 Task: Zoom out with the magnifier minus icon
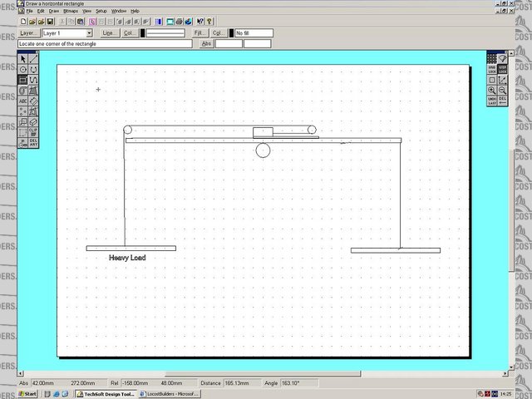pos(503,90)
